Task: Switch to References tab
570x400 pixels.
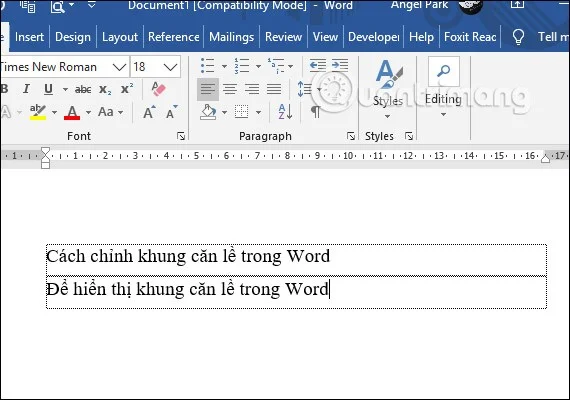Action: pyautogui.click(x=173, y=37)
